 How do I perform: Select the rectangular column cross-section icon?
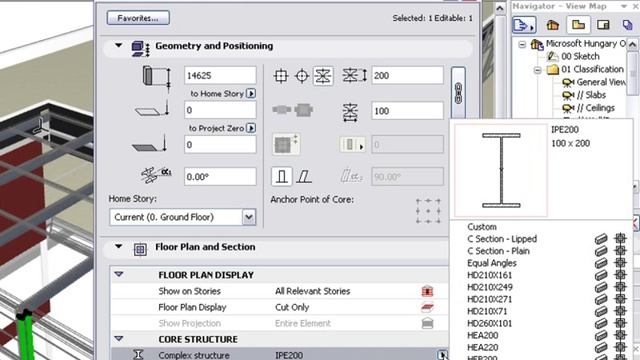pos(281,76)
